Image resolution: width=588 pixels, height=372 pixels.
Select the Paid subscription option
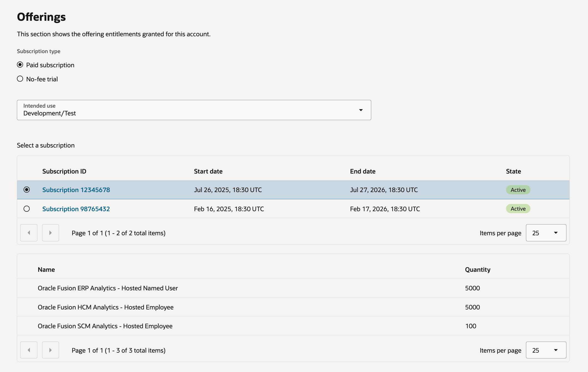point(20,65)
